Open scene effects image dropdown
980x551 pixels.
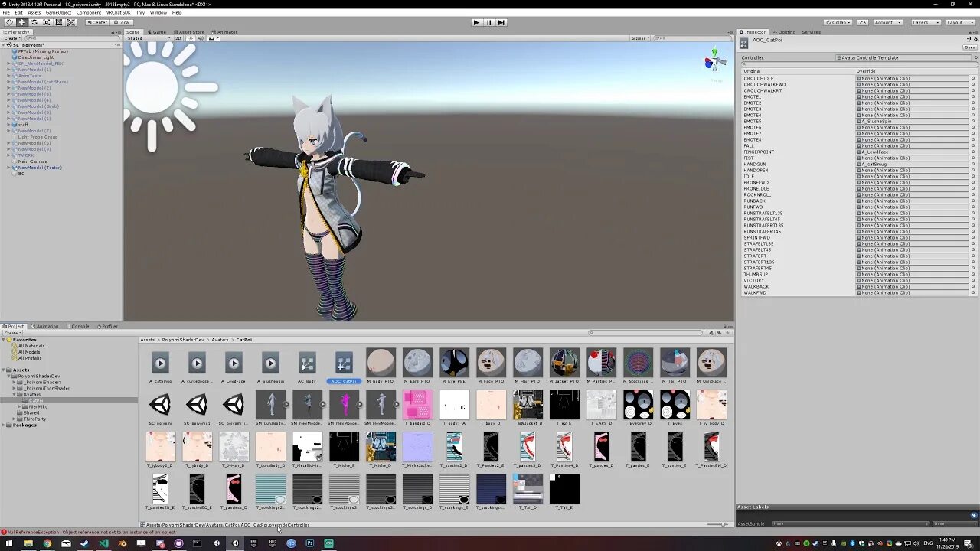tap(213, 38)
